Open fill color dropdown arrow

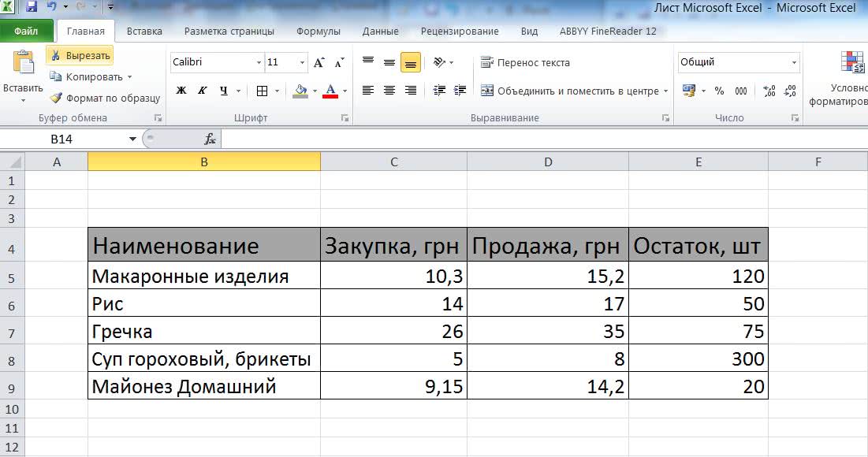(315, 91)
